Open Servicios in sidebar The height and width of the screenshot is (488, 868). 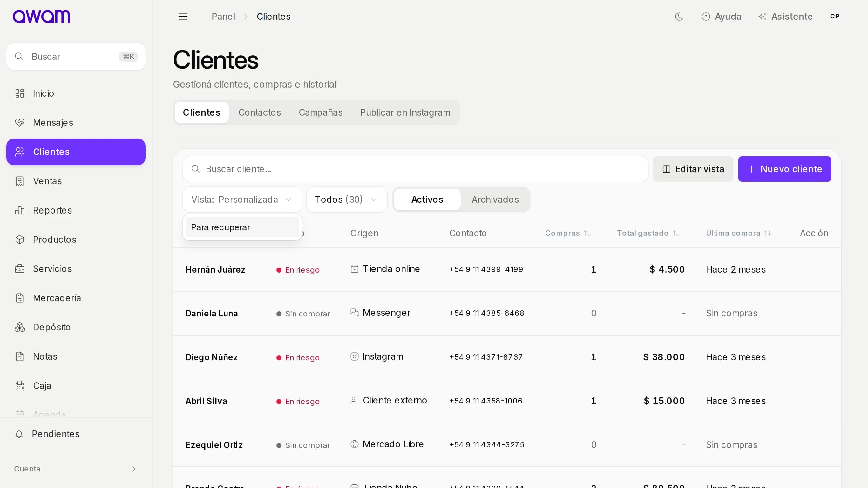[x=76, y=268]
